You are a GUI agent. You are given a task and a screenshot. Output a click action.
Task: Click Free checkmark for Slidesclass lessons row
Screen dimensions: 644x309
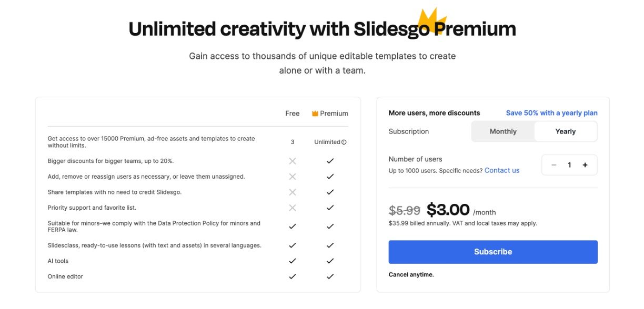tap(293, 245)
